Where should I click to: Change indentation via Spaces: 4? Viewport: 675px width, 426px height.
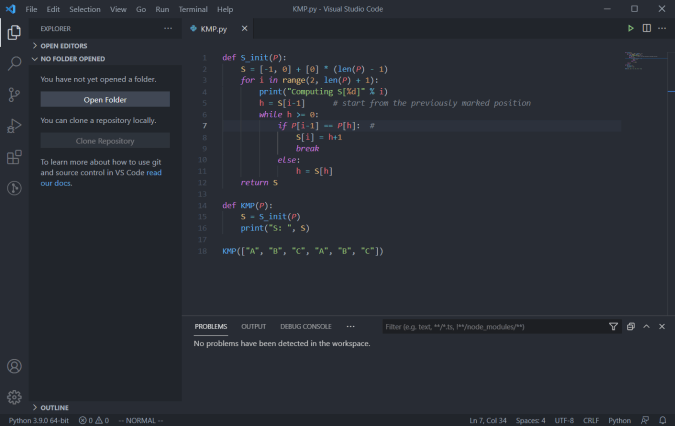pos(530,420)
